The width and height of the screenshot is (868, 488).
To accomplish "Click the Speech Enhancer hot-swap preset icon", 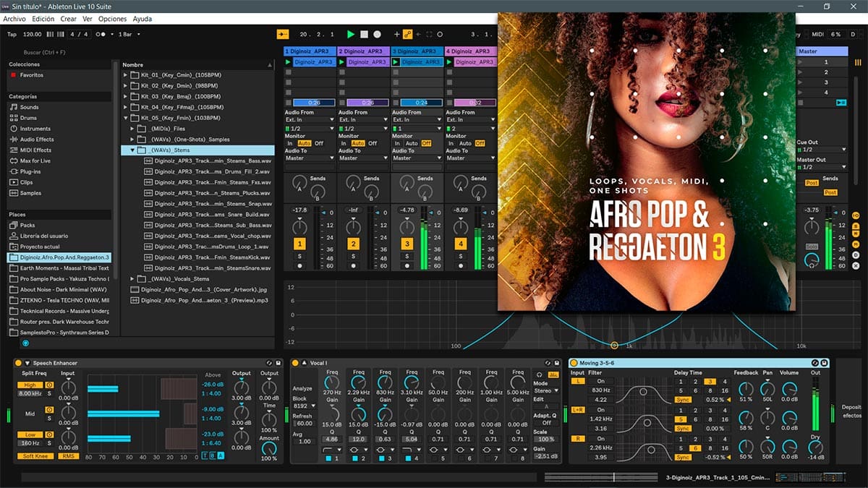I will pos(268,363).
